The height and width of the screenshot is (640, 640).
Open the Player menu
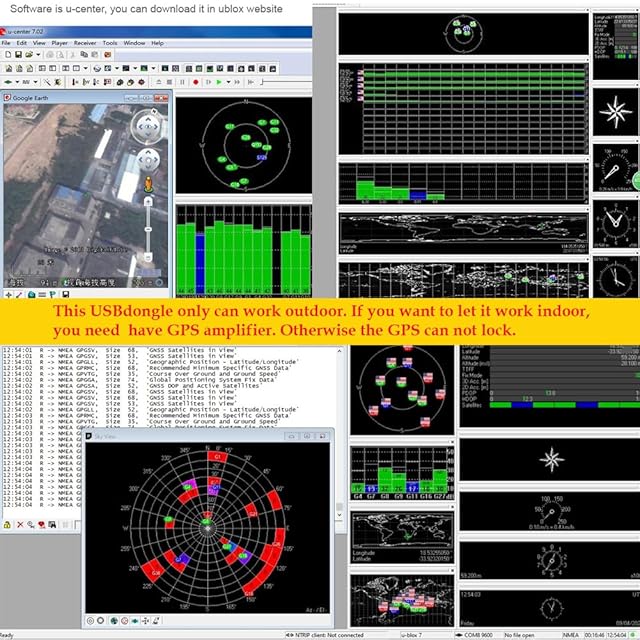point(60,43)
